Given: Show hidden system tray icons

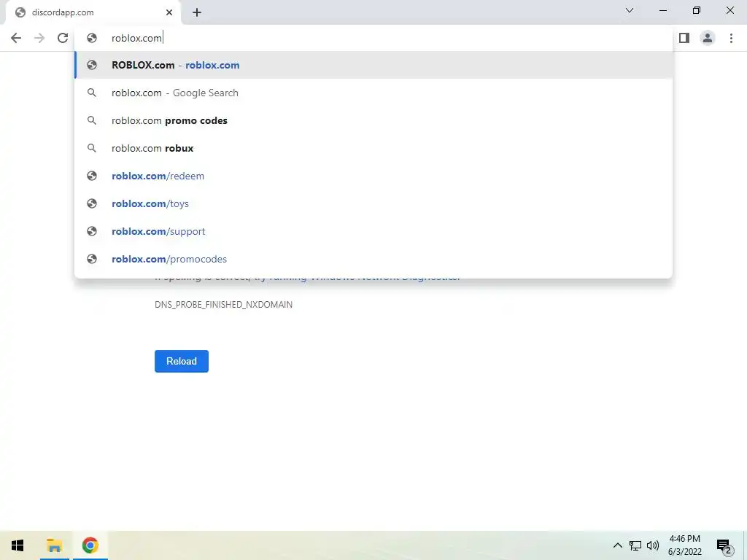Looking at the screenshot, I should 617,545.
